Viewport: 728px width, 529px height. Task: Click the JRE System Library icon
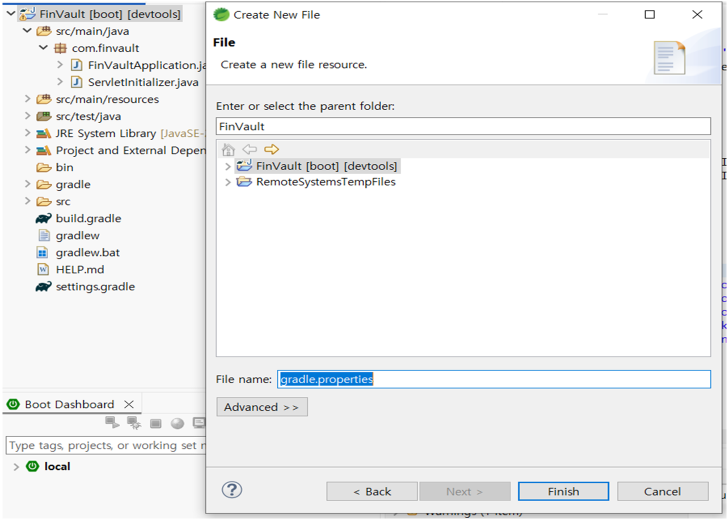(x=44, y=133)
